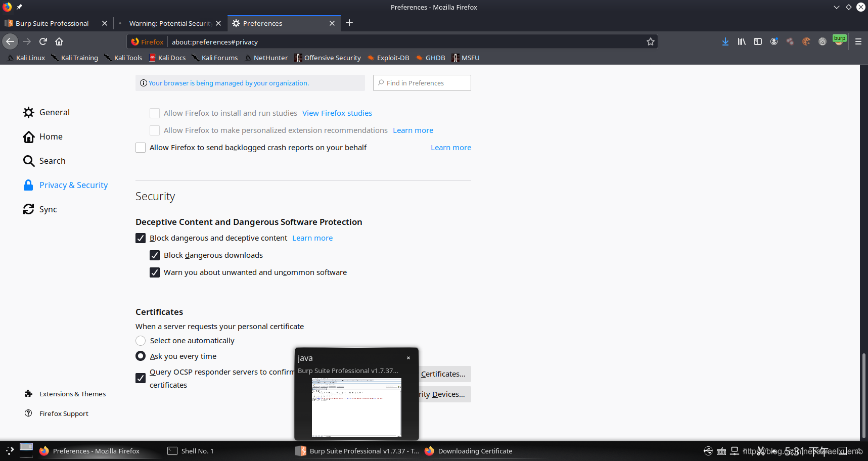Toggle personalized extension recommendations checkbox
This screenshot has height=461, width=868.
(155, 130)
